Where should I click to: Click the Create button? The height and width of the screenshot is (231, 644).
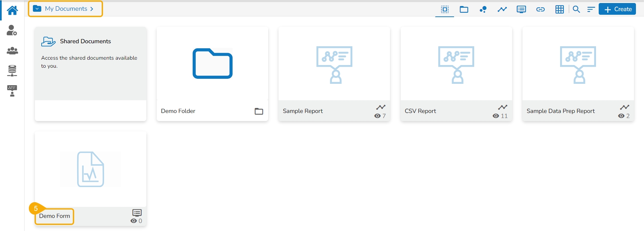pyautogui.click(x=617, y=9)
